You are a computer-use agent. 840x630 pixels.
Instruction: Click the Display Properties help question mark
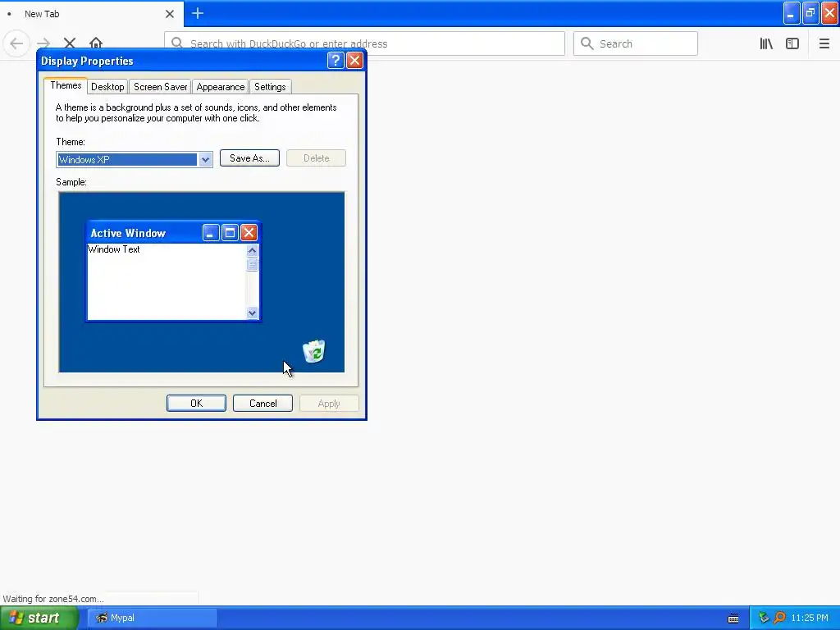336,60
